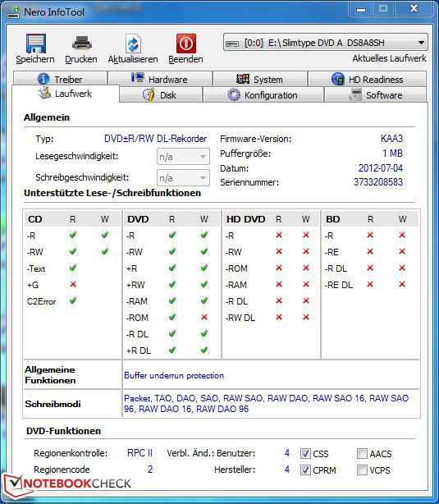
Task: Click the Konfiguration tab gear icon
Action: click(x=234, y=95)
